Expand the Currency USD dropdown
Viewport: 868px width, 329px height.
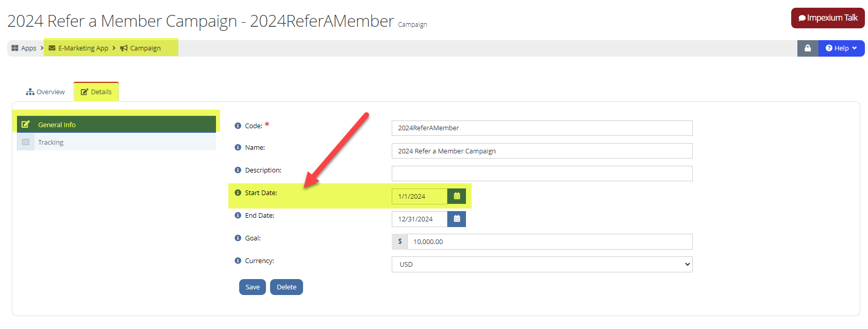point(542,264)
